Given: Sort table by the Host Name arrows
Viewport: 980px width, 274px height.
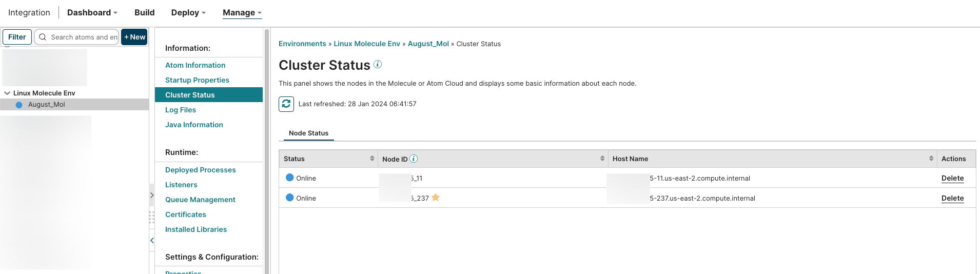Looking at the screenshot, I should tap(931, 159).
